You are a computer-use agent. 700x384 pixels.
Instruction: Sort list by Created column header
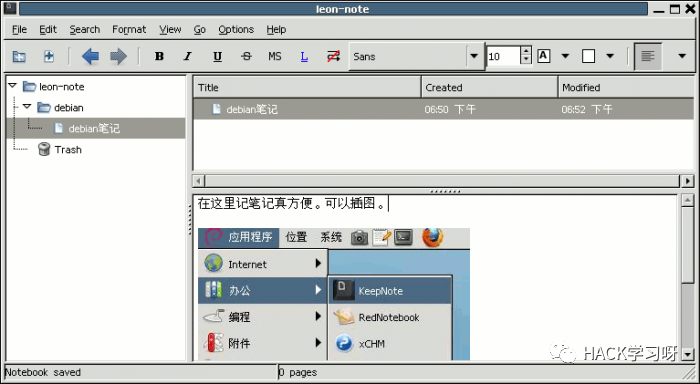click(489, 88)
